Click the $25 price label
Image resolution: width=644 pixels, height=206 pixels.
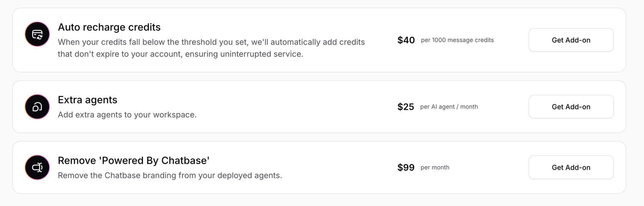406,107
